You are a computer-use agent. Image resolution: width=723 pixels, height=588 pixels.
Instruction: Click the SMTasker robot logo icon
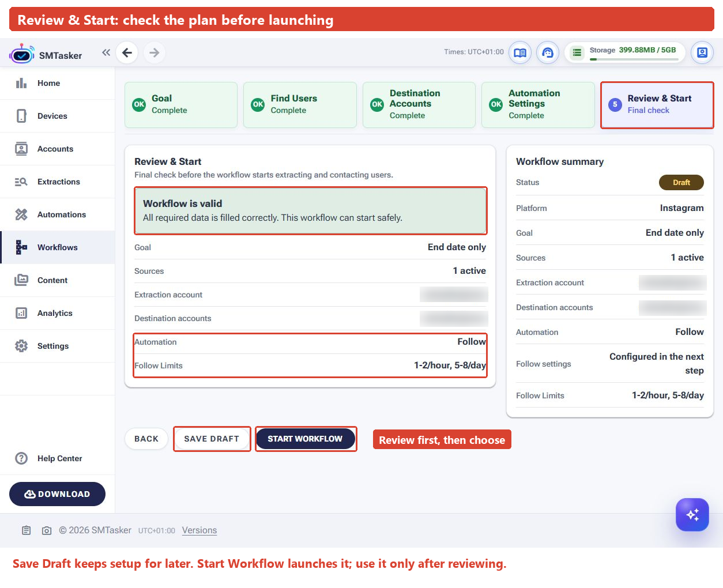coord(22,54)
